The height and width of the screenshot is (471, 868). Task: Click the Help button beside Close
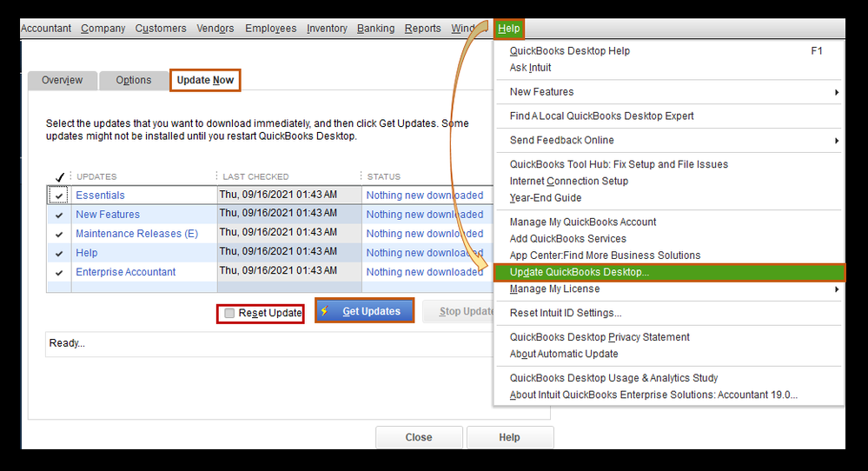(x=510, y=437)
